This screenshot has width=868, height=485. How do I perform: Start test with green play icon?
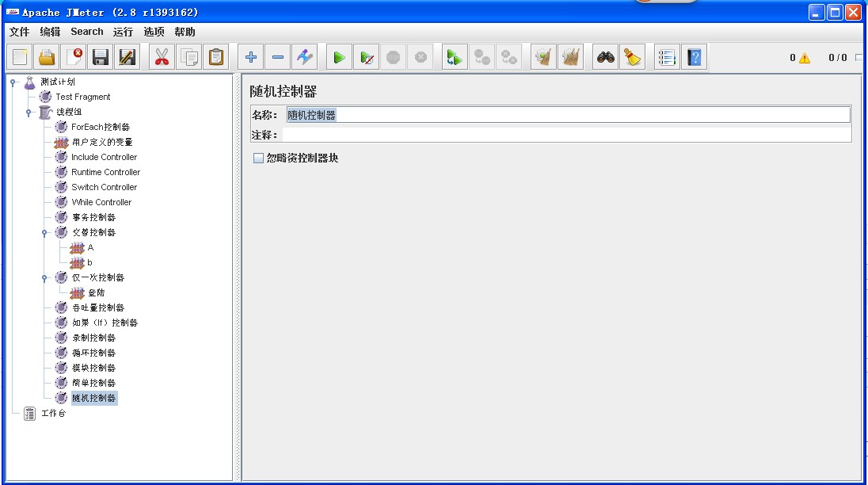point(339,57)
